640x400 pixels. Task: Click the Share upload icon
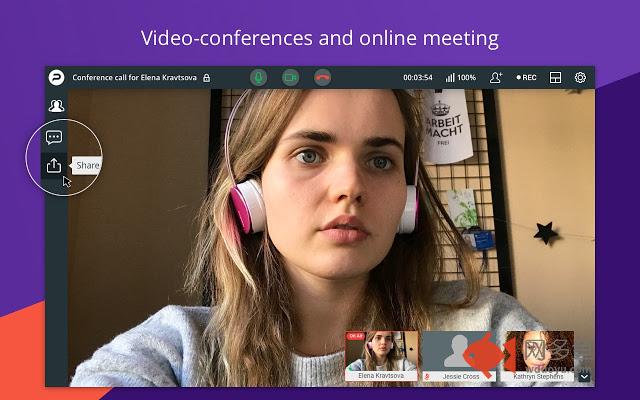click(54, 165)
